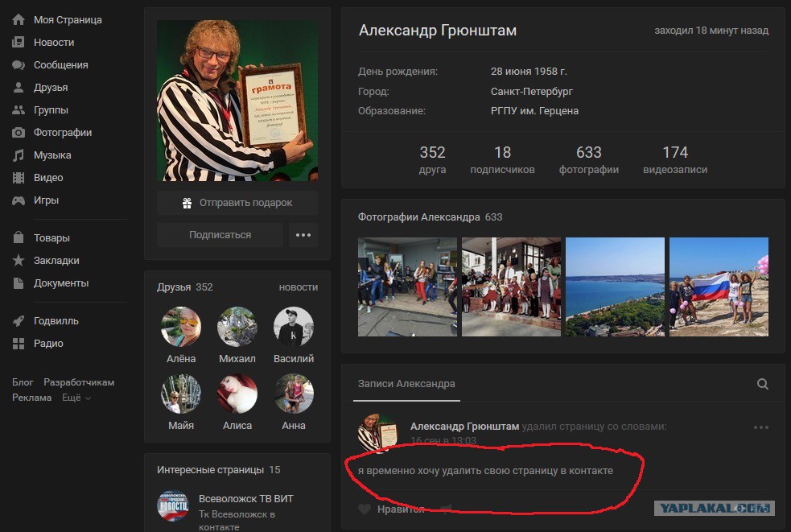
Task: Open post options three-dots menu
Action: [x=761, y=427]
